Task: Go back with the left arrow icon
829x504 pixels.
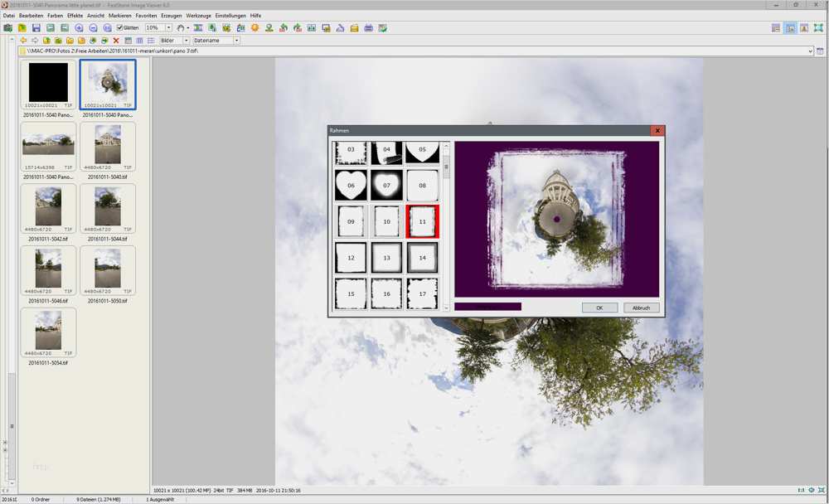Action: point(23,41)
